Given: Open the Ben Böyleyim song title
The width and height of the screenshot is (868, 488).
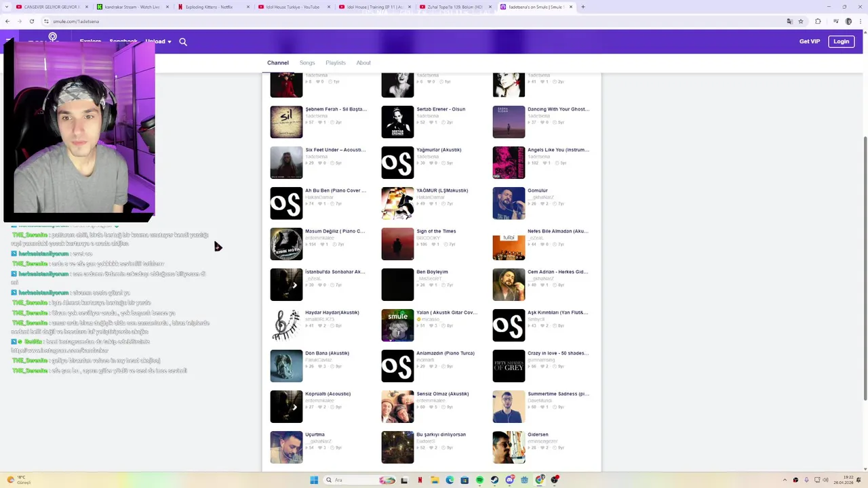Looking at the screenshot, I should [x=432, y=272].
